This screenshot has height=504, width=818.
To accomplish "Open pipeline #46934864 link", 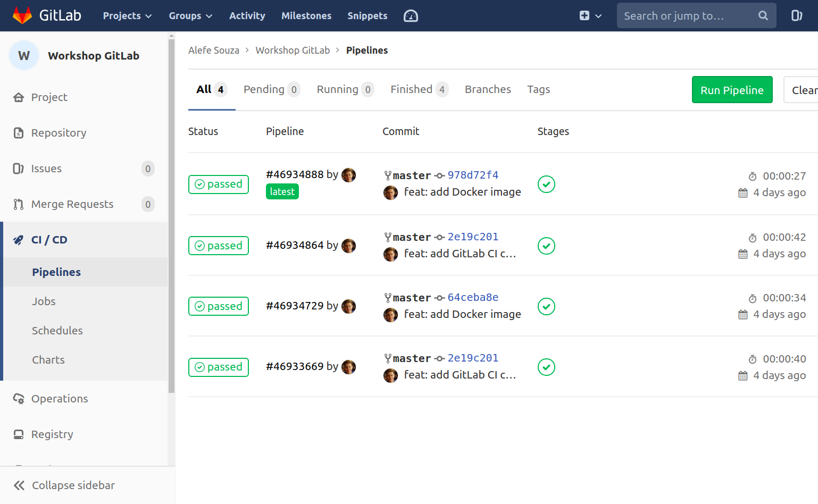I will (295, 245).
